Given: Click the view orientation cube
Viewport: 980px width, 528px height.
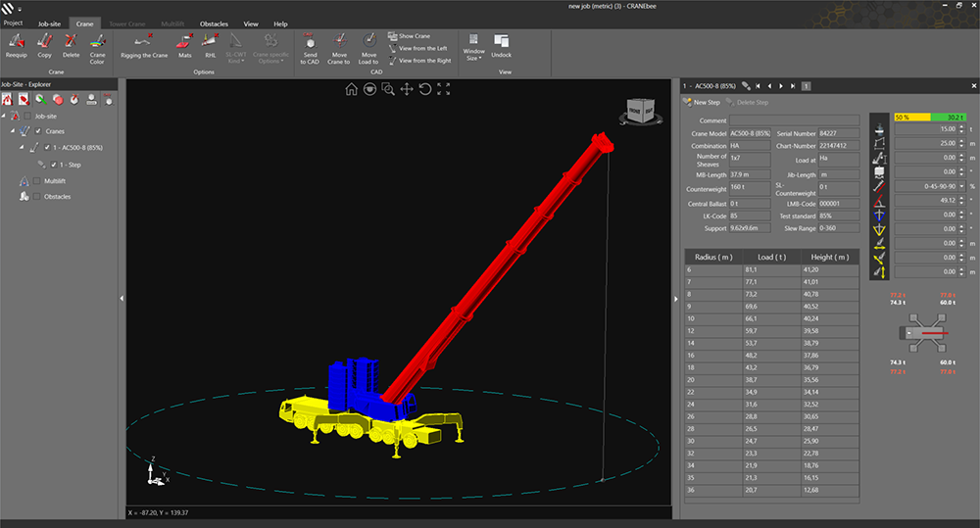Looking at the screenshot, I should tap(640, 113).
